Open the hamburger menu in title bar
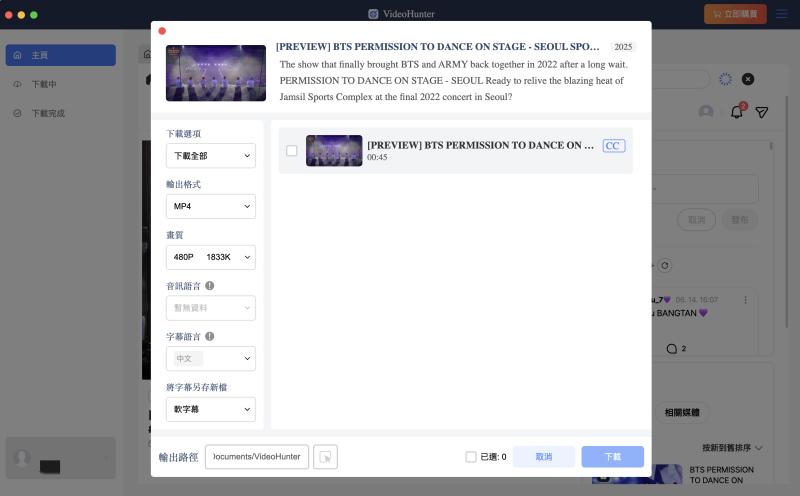800x496 pixels. pyautogui.click(x=782, y=14)
